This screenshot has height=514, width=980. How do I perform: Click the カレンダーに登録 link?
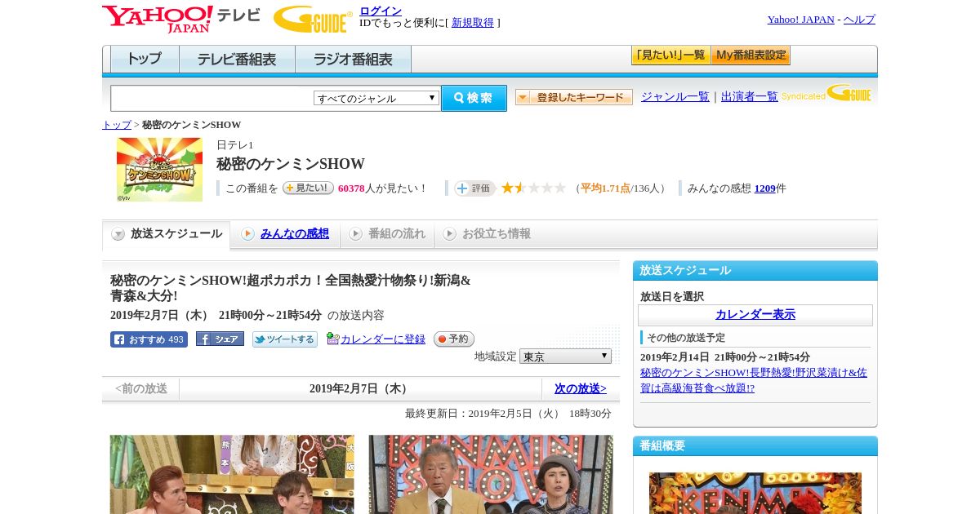click(383, 339)
